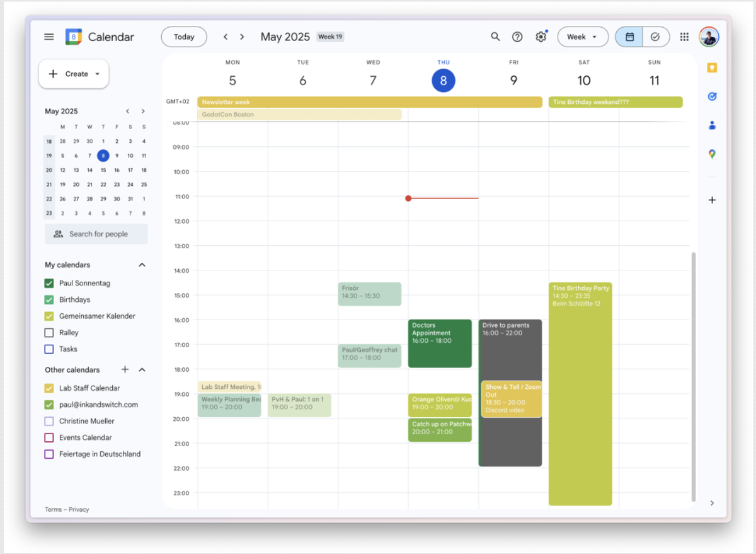Open the Google apps grid

tap(684, 37)
